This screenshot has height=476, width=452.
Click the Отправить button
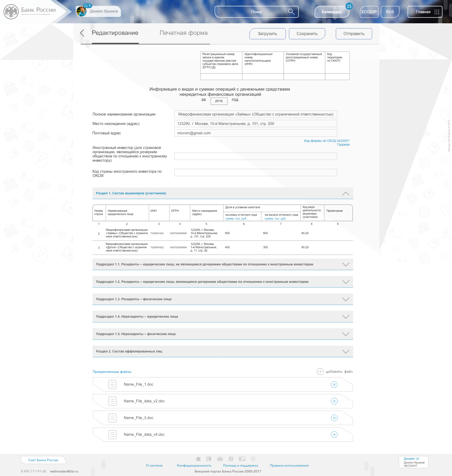pyautogui.click(x=354, y=34)
